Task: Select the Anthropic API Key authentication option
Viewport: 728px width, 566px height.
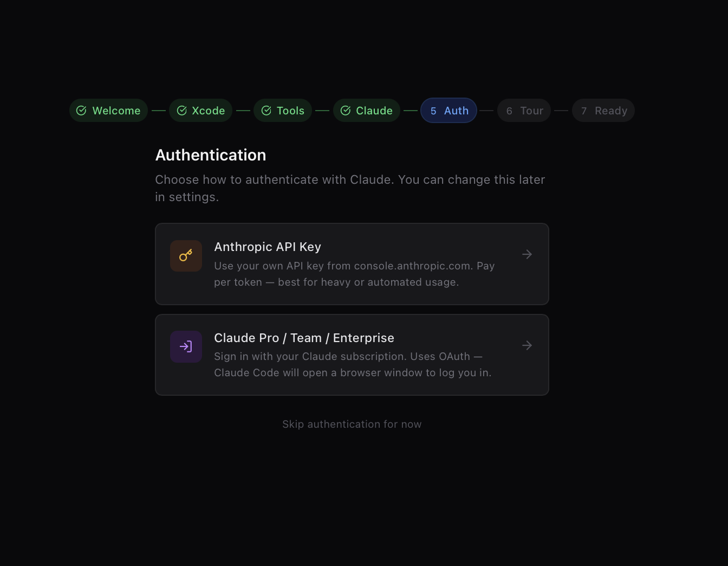Action: (352, 264)
